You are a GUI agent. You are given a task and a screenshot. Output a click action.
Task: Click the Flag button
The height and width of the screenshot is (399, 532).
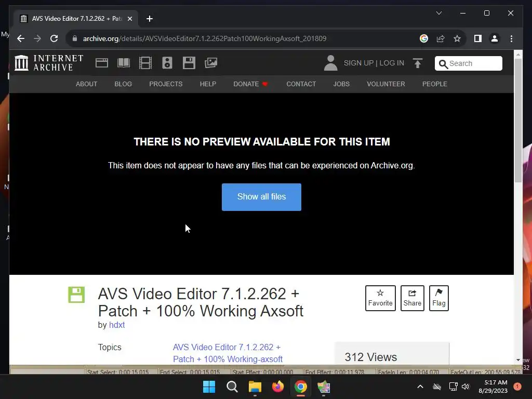click(438, 298)
